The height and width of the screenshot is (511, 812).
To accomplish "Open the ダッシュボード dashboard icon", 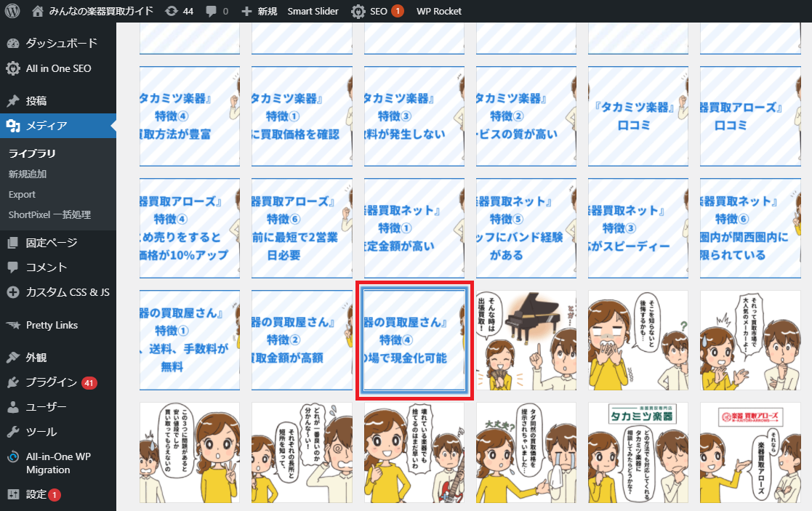I will 13,43.
